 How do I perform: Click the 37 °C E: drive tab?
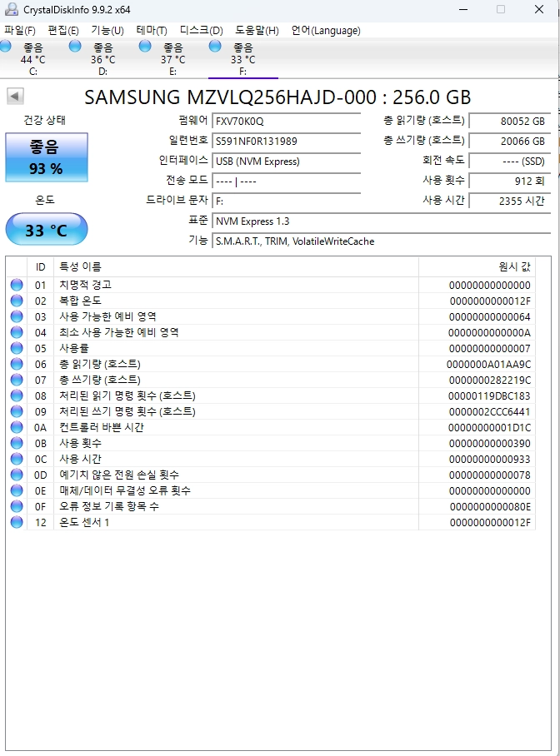pos(173,59)
